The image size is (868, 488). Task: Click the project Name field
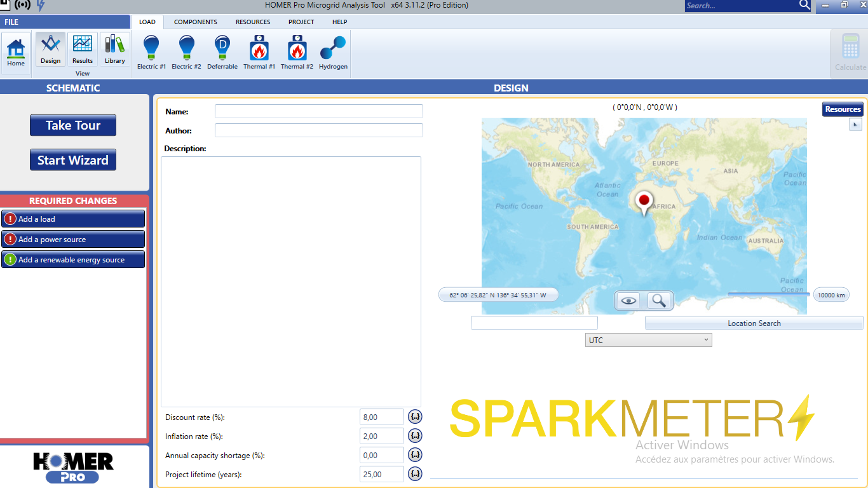[x=319, y=111]
